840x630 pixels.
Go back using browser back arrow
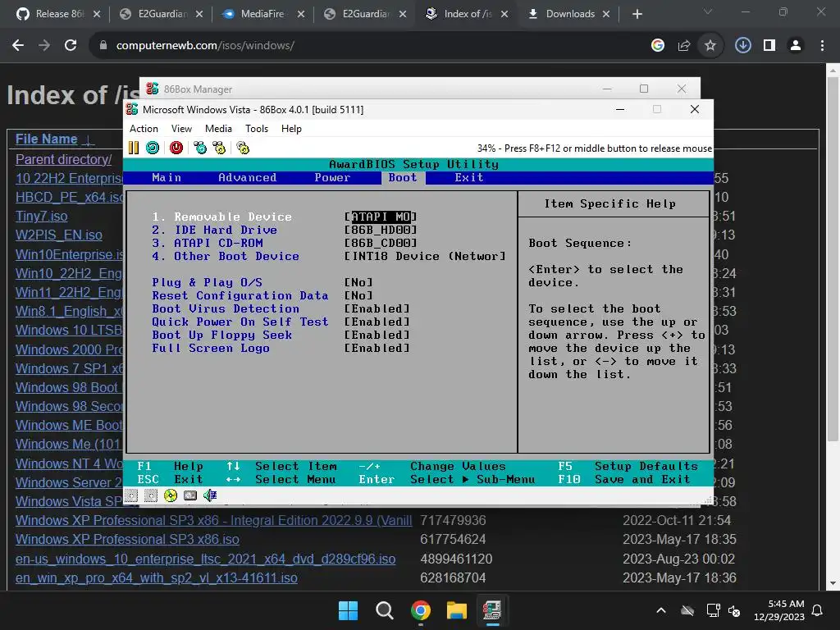(x=18, y=46)
